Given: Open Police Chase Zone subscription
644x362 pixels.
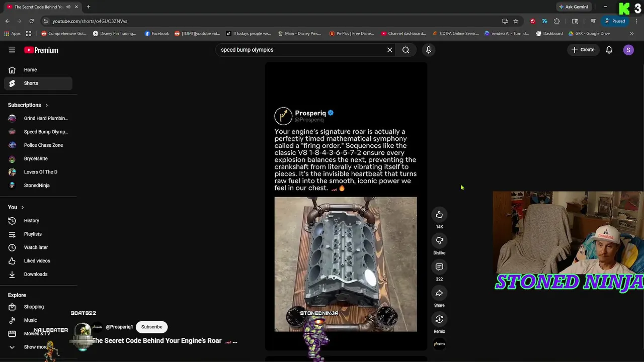Looking at the screenshot, I should 38,145.
